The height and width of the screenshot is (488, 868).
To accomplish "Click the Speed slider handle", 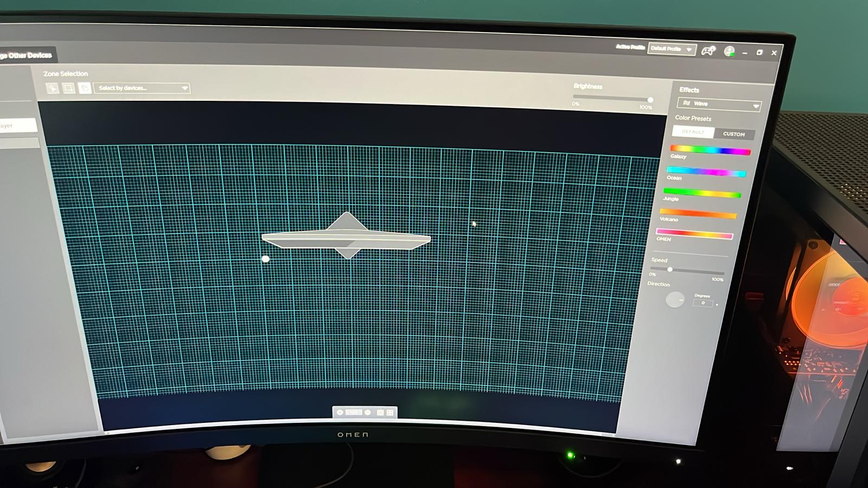I will (x=670, y=269).
